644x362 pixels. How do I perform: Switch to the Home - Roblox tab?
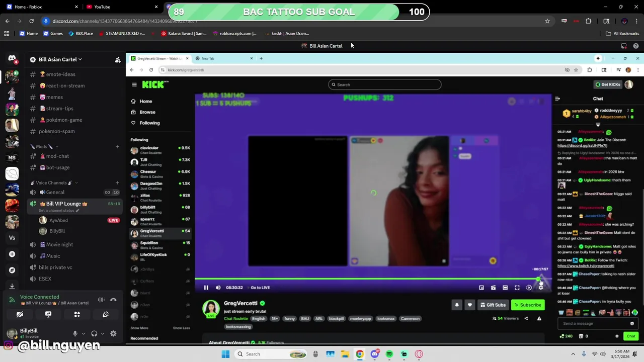point(42,7)
